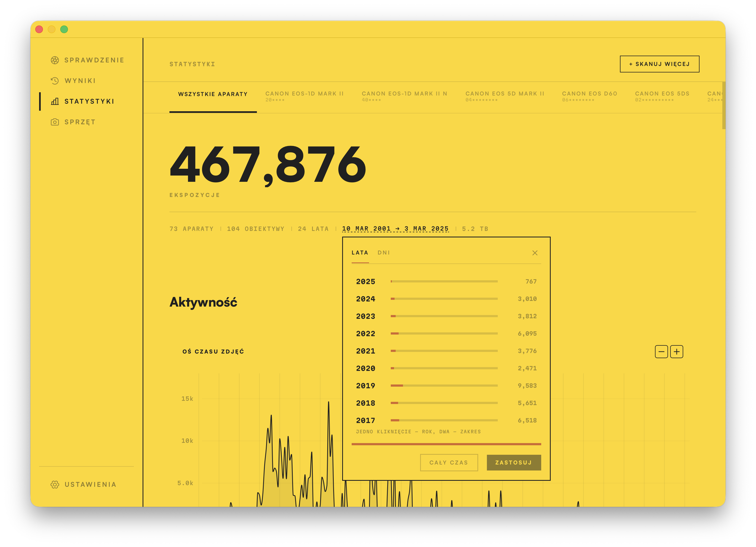The height and width of the screenshot is (547, 756).
Task: Click the 2022 progress bar
Action: [x=444, y=333]
